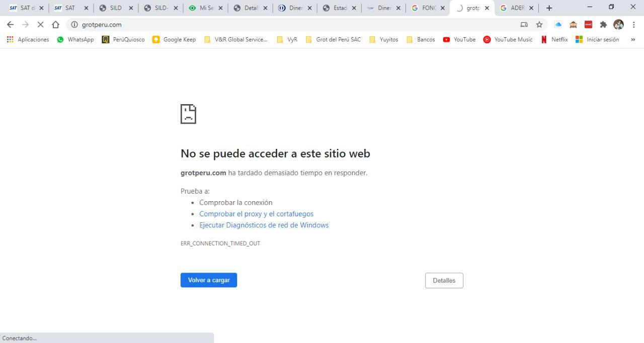644x343 pixels.
Task: Open the blue cloud extension icon
Action: tap(558, 25)
